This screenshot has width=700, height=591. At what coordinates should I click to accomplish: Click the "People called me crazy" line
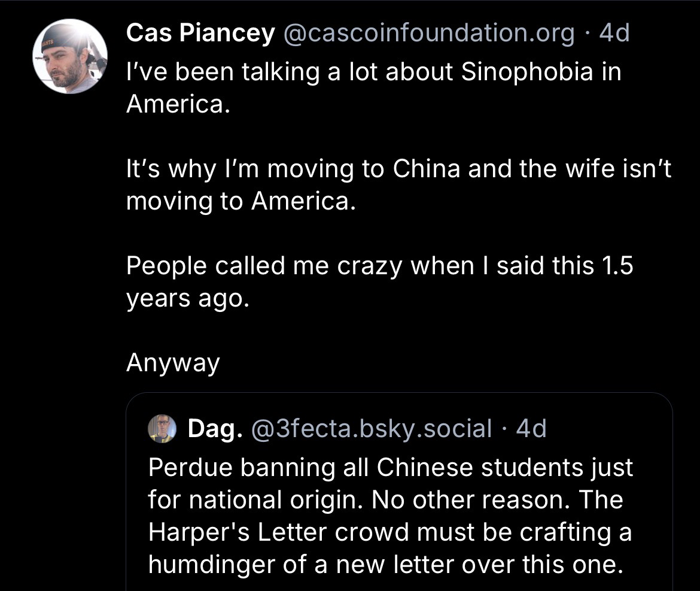[379, 266]
